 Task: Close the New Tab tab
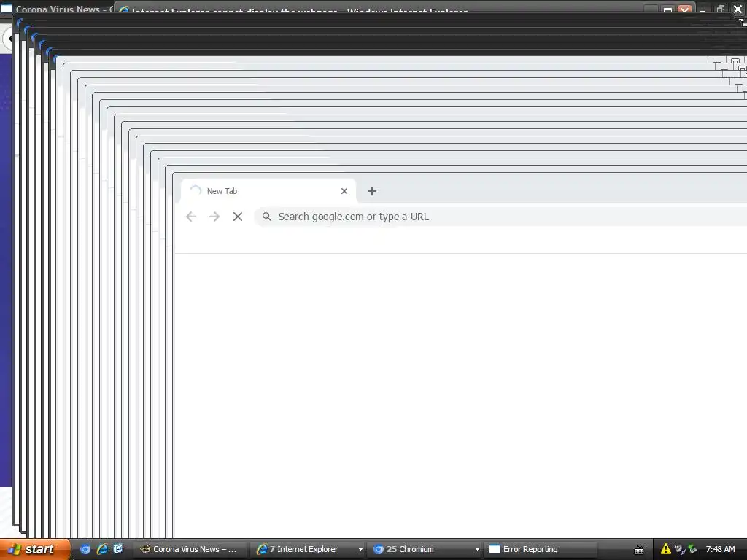point(344,191)
